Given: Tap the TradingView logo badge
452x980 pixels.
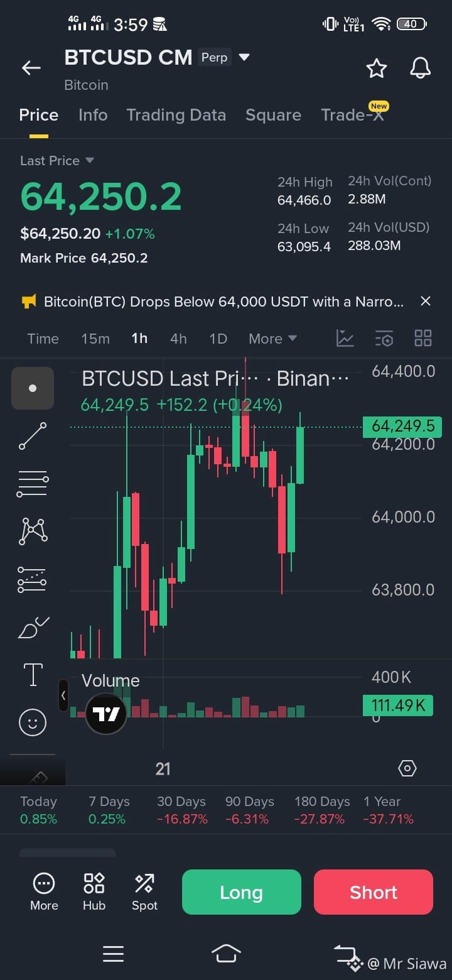Looking at the screenshot, I should click(106, 714).
